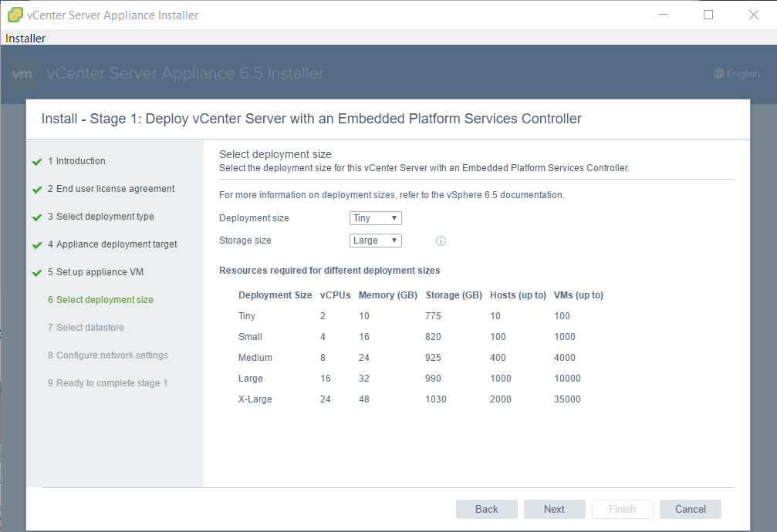Select step 9 Ready to complete stage 1

(x=107, y=383)
